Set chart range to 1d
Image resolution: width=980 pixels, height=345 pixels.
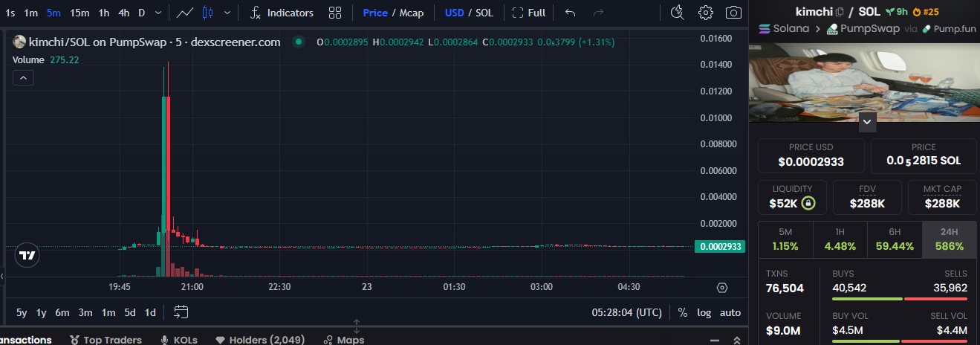click(x=150, y=312)
